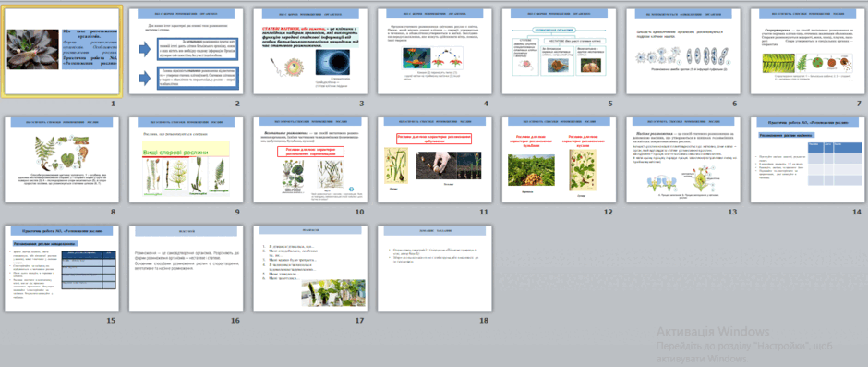Viewport: 868px width, 367px height.
Task: Select slide 14 thumbnail with light blue table
Action: pos(808,160)
